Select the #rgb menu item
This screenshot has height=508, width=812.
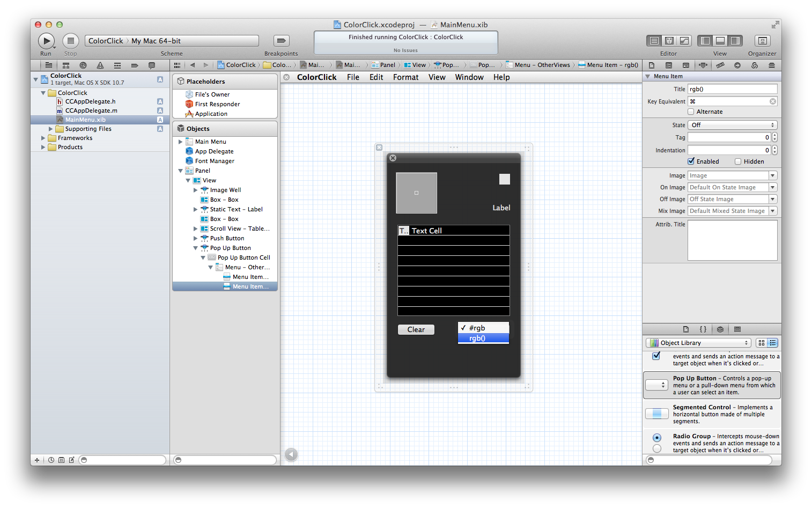[x=477, y=328]
